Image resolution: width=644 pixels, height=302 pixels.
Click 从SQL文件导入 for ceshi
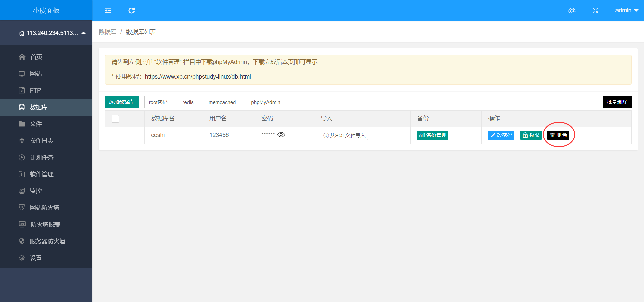point(344,135)
